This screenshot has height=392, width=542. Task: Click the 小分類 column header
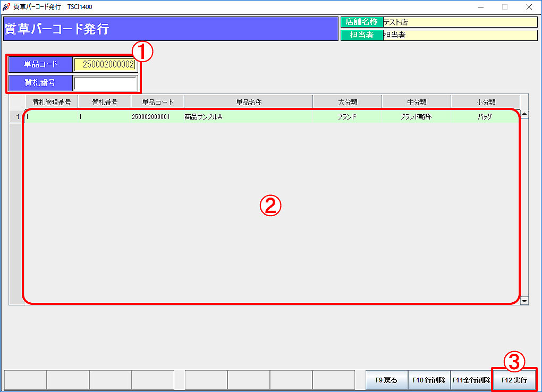486,103
